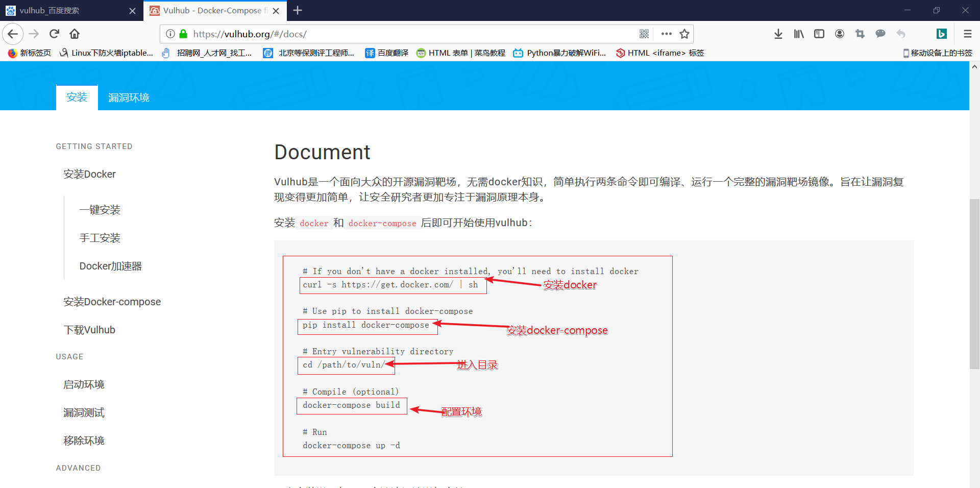Open the hamburger application menu
This screenshot has height=488, width=980.
tap(967, 34)
